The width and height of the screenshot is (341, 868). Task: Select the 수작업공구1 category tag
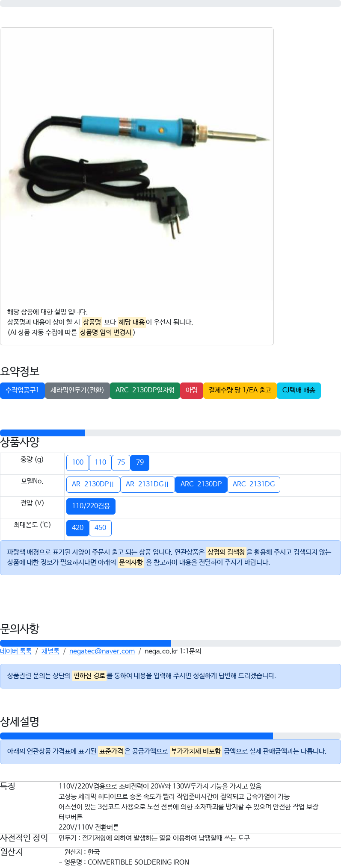point(22,390)
